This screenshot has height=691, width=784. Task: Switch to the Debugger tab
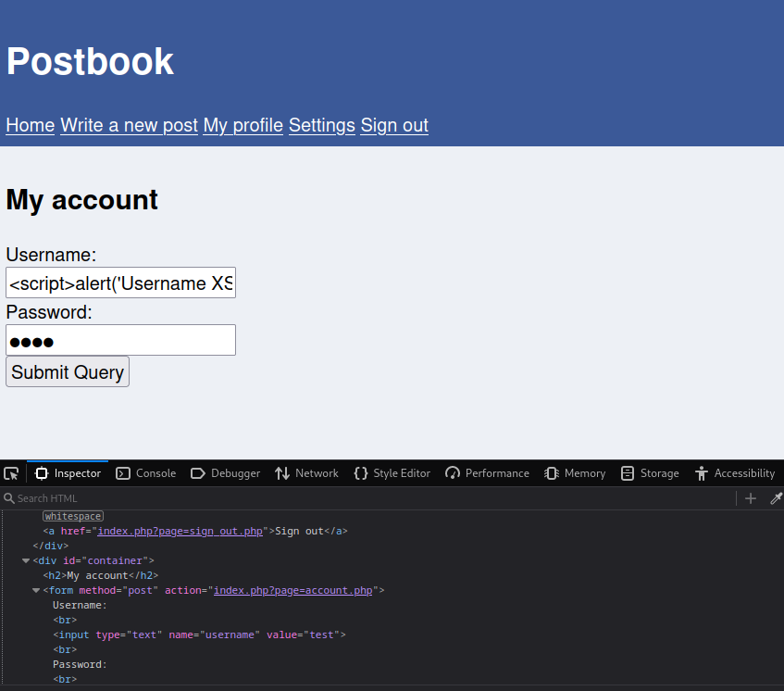click(x=226, y=473)
